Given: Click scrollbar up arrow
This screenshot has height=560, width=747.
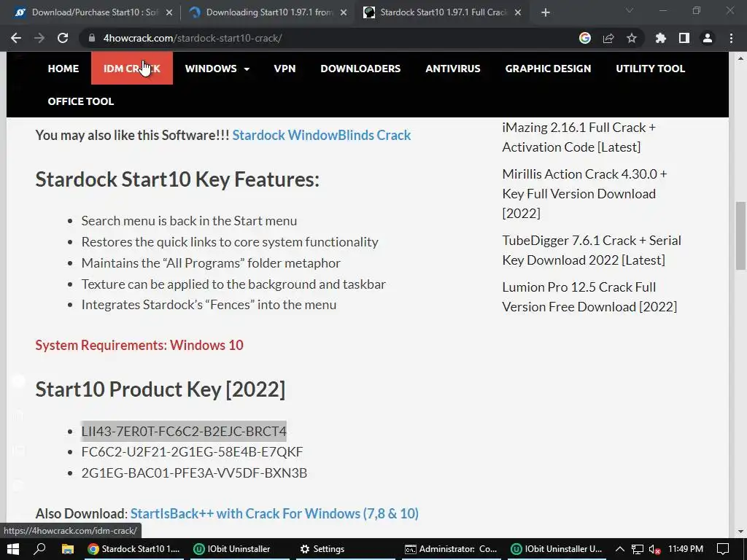Looking at the screenshot, I should [740, 58].
